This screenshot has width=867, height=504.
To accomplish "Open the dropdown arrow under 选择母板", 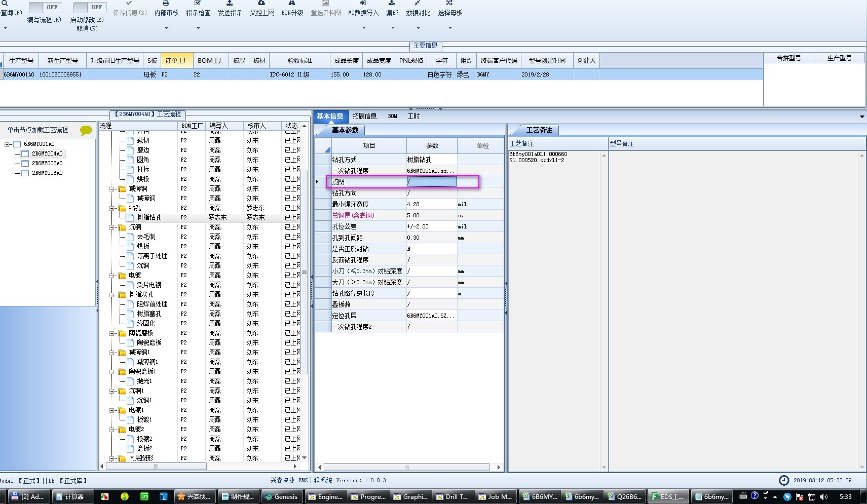I will click(x=450, y=28).
